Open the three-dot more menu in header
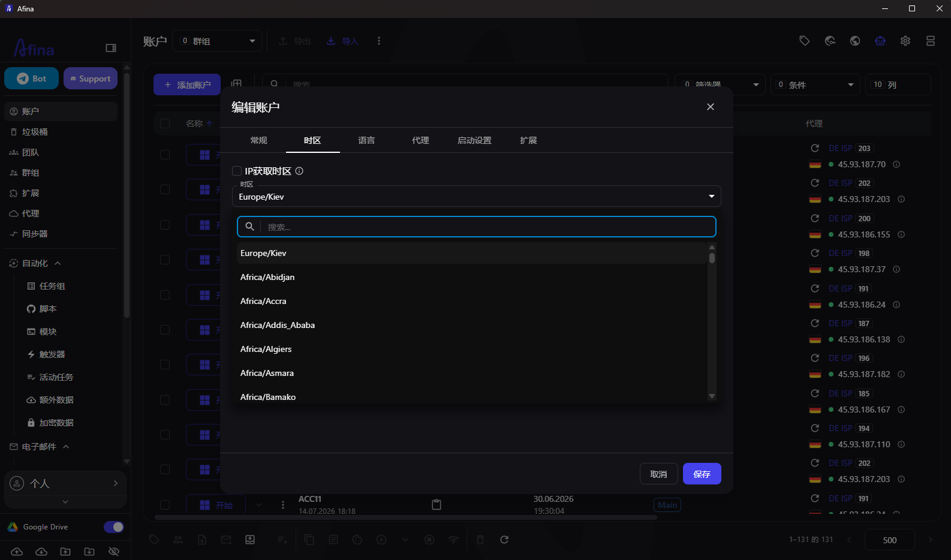The width and height of the screenshot is (951, 560). (379, 41)
